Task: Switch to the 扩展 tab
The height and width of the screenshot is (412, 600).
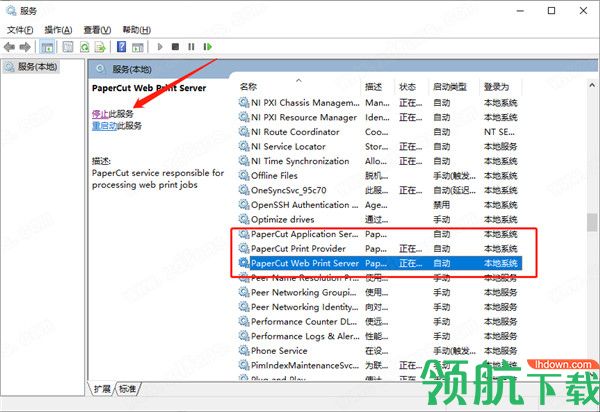Action: 102,389
